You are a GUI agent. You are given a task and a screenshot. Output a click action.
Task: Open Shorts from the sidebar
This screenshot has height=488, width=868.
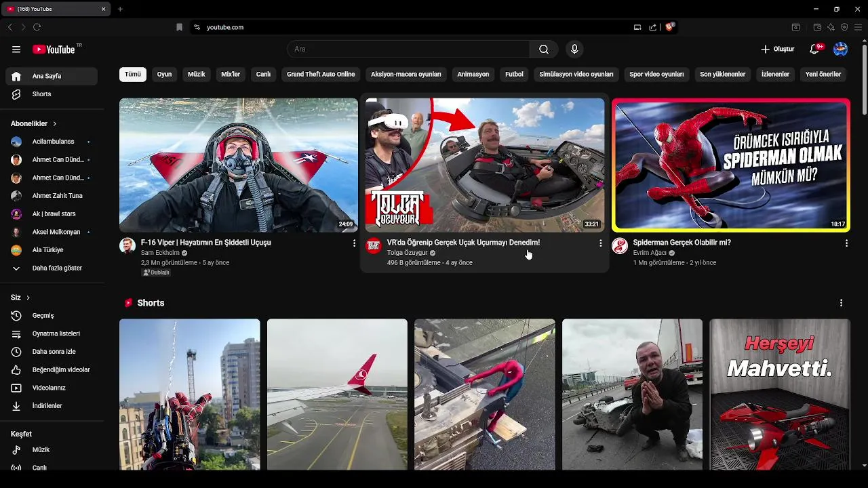click(x=52, y=94)
